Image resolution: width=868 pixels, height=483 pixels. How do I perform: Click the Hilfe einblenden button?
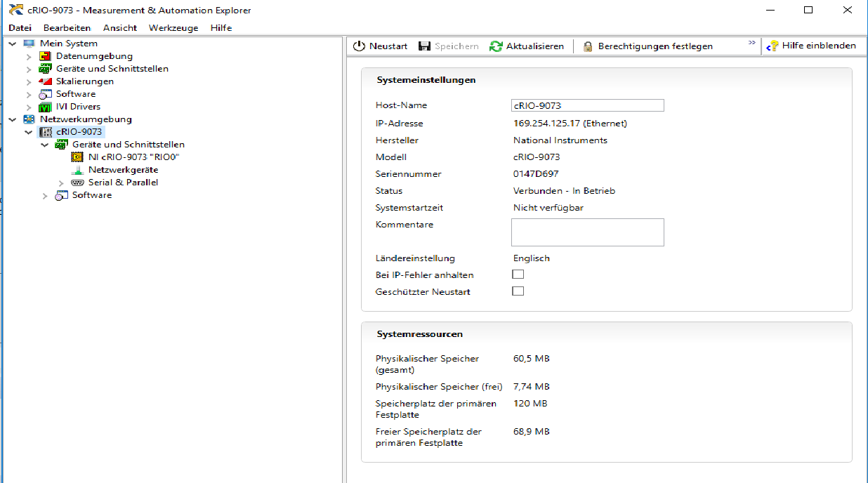pyautogui.click(x=811, y=46)
